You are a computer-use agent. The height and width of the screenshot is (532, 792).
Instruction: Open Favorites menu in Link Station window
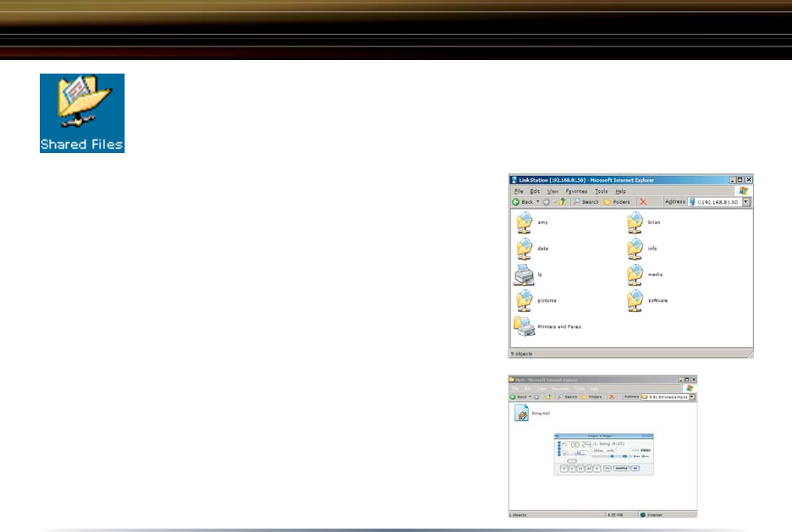[576, 191]
